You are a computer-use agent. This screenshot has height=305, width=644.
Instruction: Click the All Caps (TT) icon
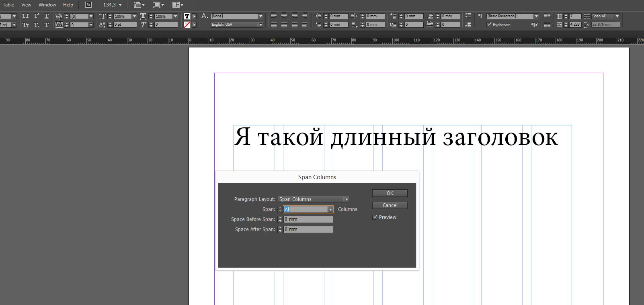[26, 16]
